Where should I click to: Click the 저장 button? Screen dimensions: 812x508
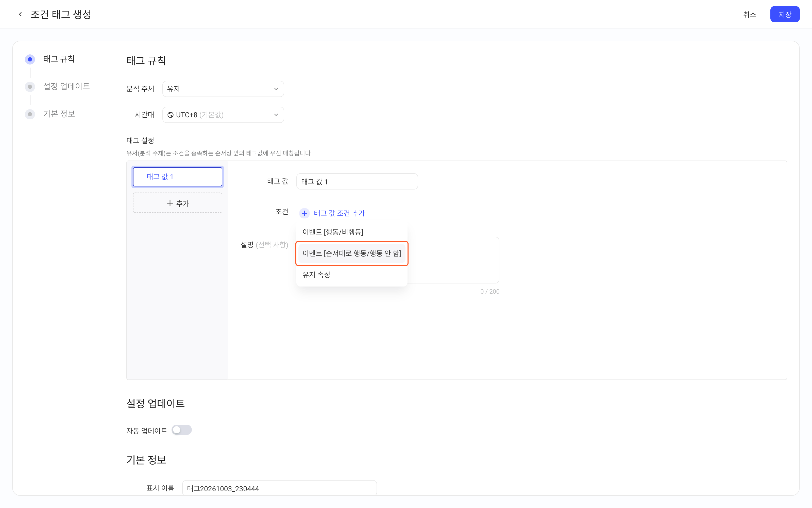(785, 14)
